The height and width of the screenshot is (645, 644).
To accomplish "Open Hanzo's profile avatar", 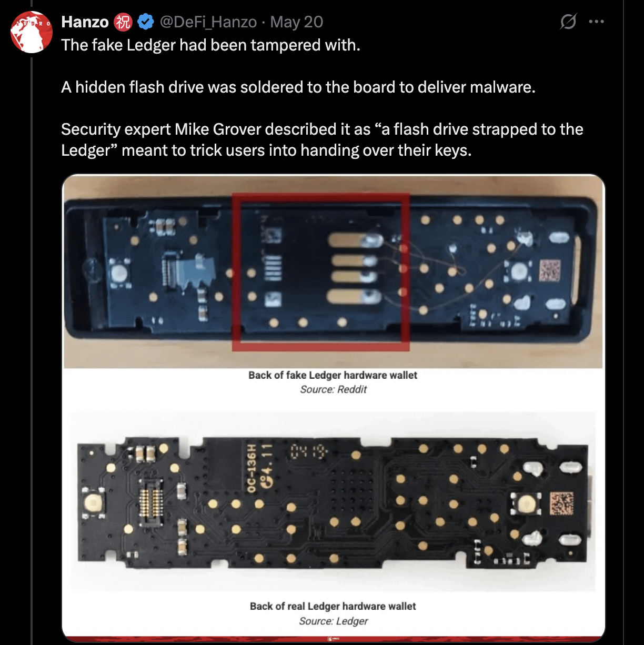I will 32,32.
